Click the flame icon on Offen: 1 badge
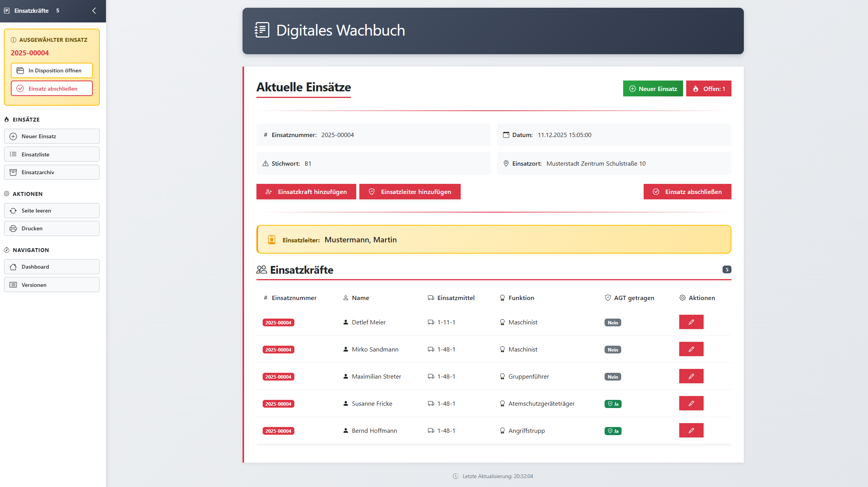The width and height of the screenshot is (868, 487). (x=696, y=88)
